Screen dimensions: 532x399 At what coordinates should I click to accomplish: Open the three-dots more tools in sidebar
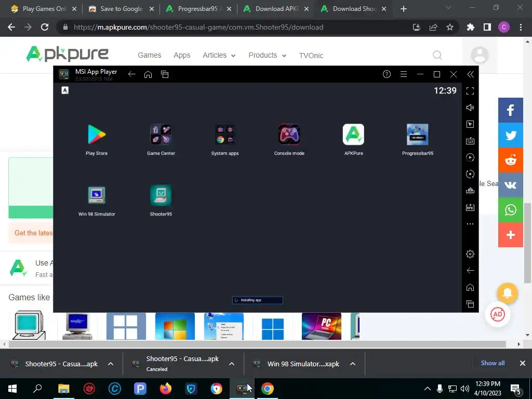pyautogui.click(x=470, y=224)
